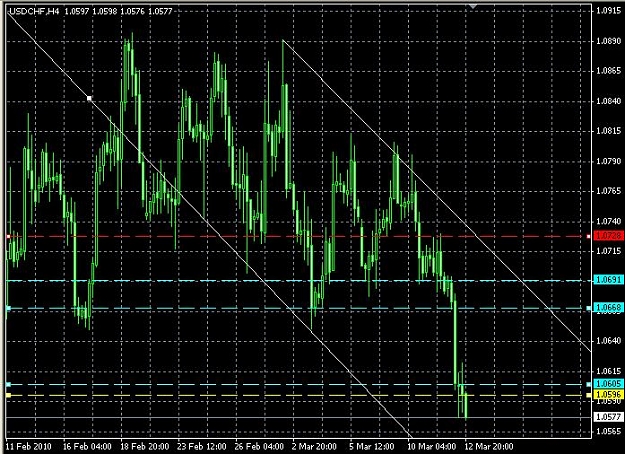Select the cyan 1.0605 price label
This screenshot has width=625, height=454.
(608, 384)
